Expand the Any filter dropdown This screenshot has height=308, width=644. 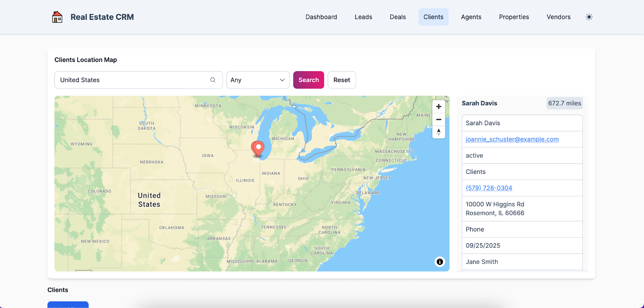point(258,80)
